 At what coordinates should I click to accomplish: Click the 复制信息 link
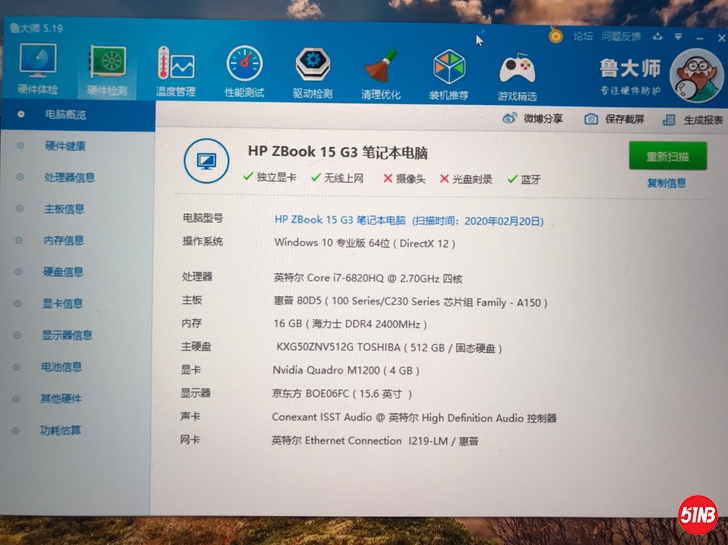pyautogui.click(x=666, y=183)
